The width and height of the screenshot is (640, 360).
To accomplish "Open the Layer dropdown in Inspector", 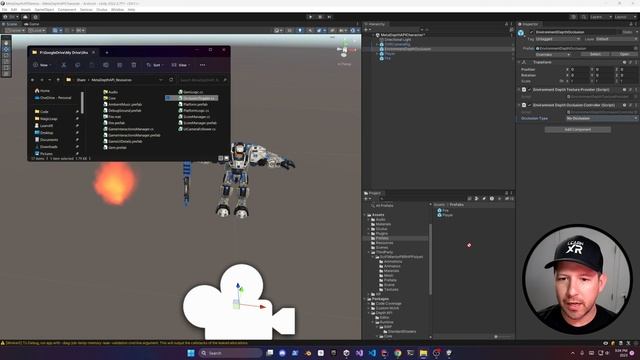I will [x=616, y=39].
